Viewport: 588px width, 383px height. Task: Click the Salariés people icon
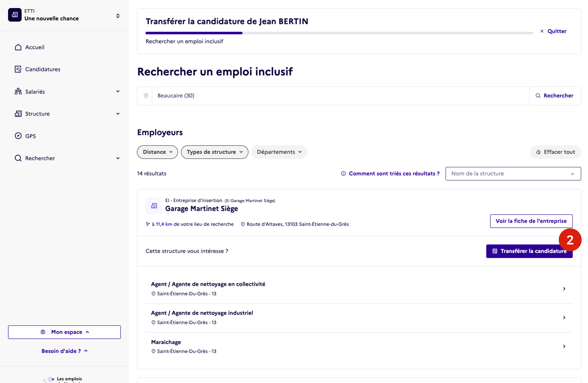(x=18, y=91)
